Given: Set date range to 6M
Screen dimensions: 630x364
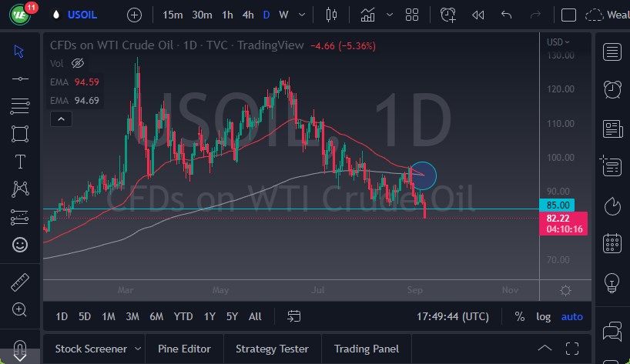Looking at the screenshot, I should [x=156, y=316].
